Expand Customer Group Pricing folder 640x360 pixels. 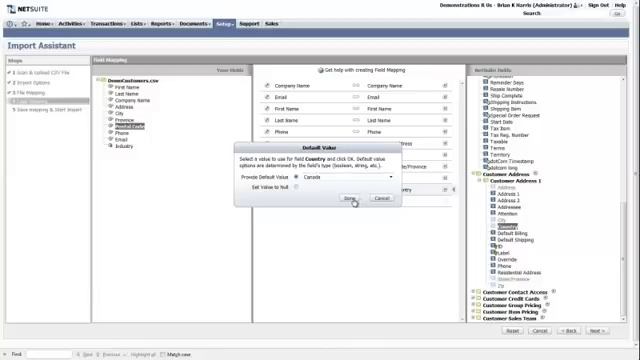[474, 305]
